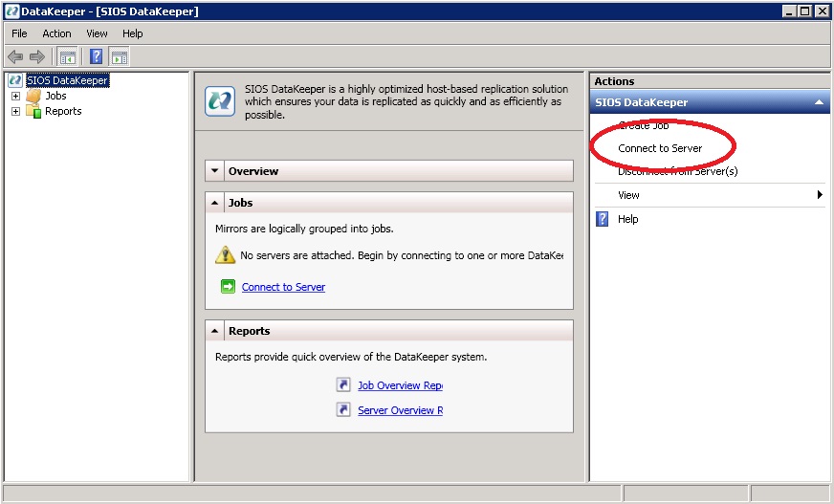Click the green Connect to Server arrow icon
The height and width of the screenshot is (504, 834).
[x=228, y=287]
